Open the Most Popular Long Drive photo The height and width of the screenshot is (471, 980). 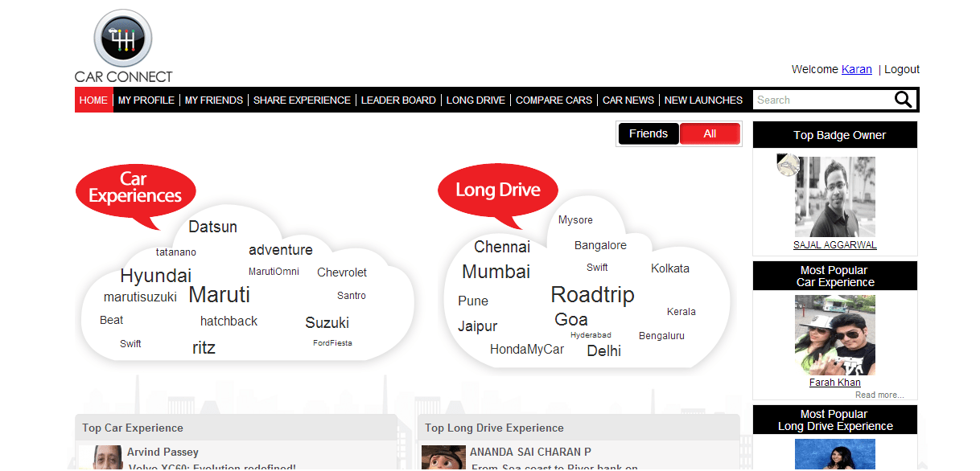pyautogui.click(x=835, y=454)
